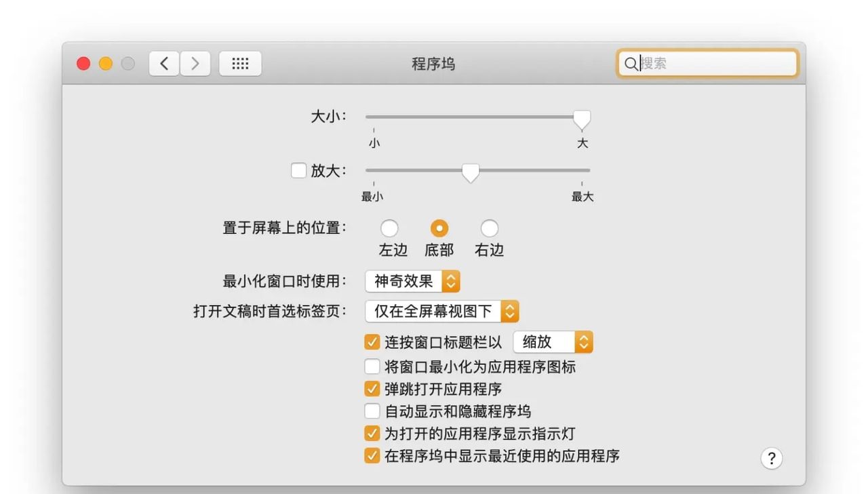
Task: Select the 右边 screen position radio
Action: click(489, 229)
